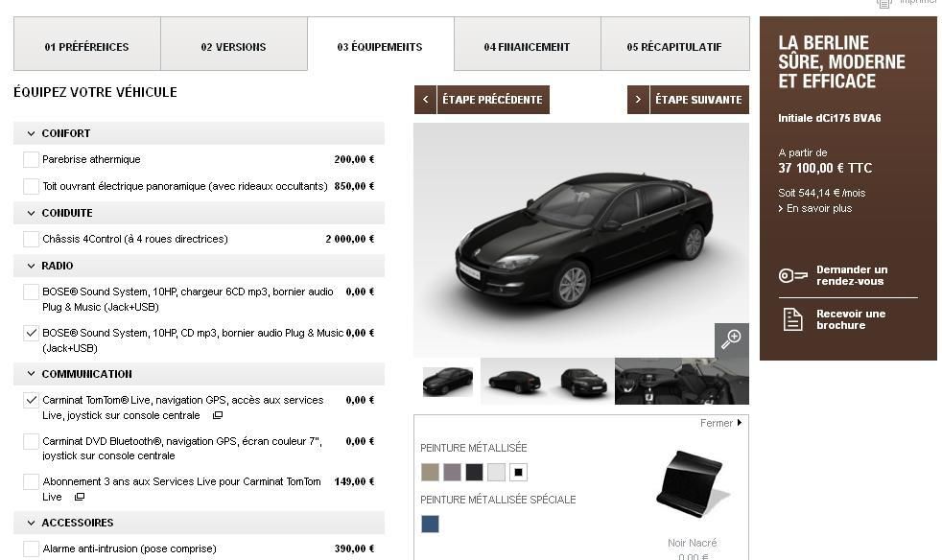Click the right arrow icon beside Étape suivante
Image resolution: width=942 pixels, height=560 pixels.
[x=638, y=100]
